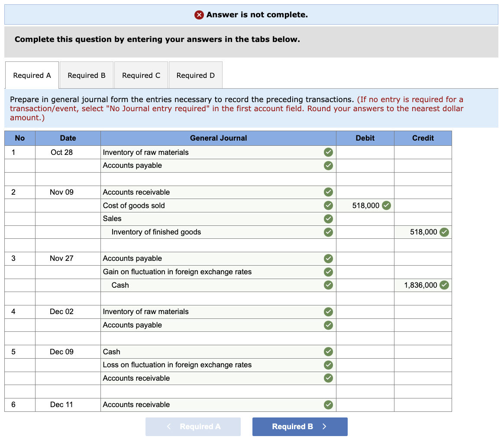Click the Required A back button
Viewport: 504px width, 443px height.
[x=193, y=427]
